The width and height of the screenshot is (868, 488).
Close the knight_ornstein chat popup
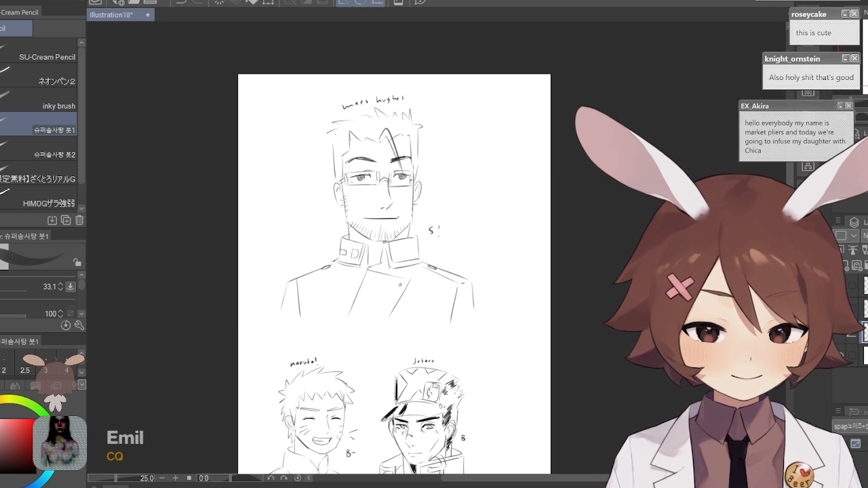854,58
